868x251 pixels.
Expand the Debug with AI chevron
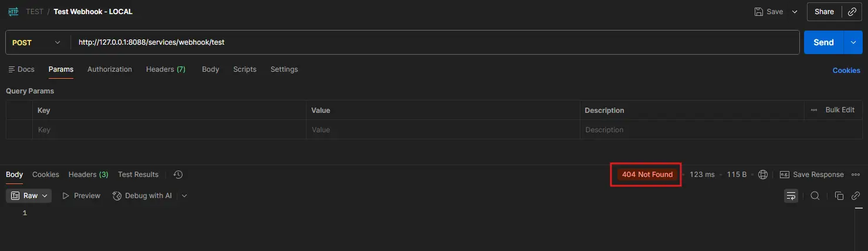[184, 196]
